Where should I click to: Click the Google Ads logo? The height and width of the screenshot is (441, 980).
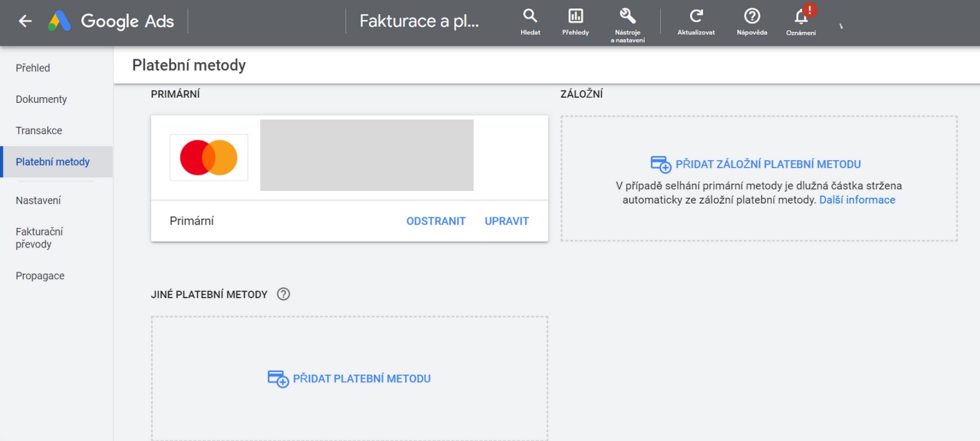(60, 21)
